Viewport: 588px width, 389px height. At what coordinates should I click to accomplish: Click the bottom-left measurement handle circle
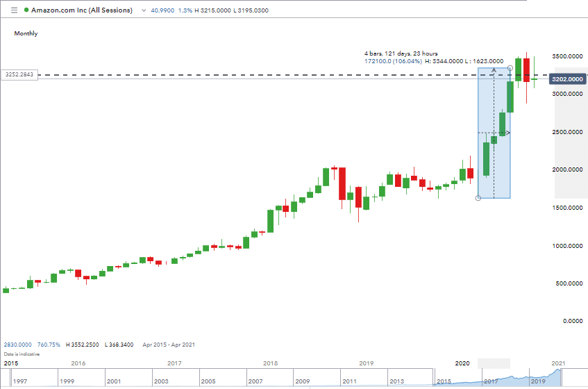[x=478, y=198]
